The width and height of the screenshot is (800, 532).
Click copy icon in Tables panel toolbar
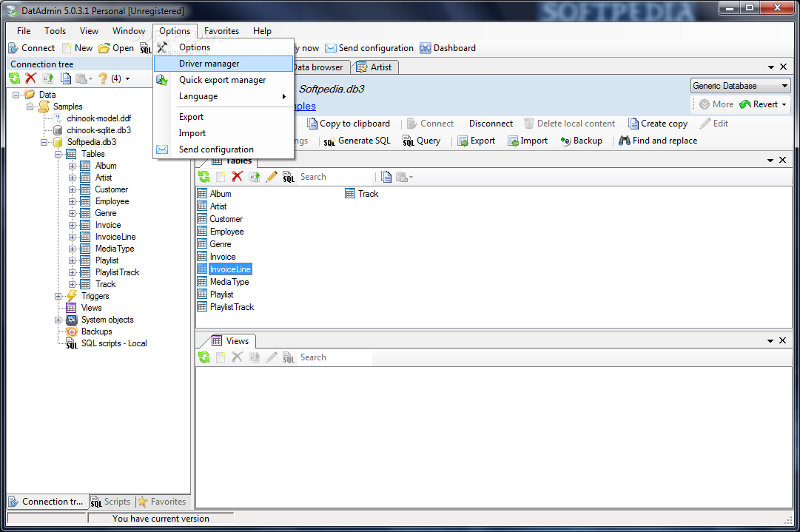(x=386, y=177)
